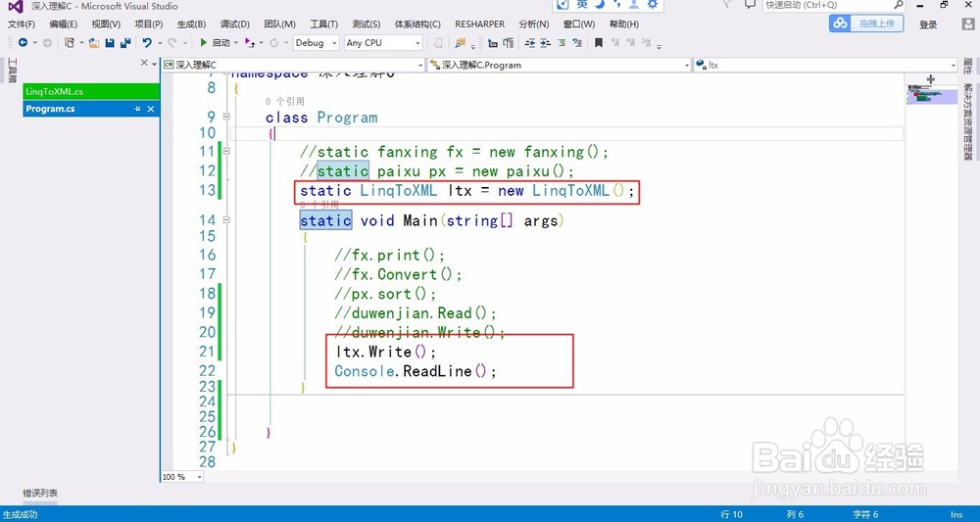Click the decrease indent icon
The image size is (980, 522).
529,42
